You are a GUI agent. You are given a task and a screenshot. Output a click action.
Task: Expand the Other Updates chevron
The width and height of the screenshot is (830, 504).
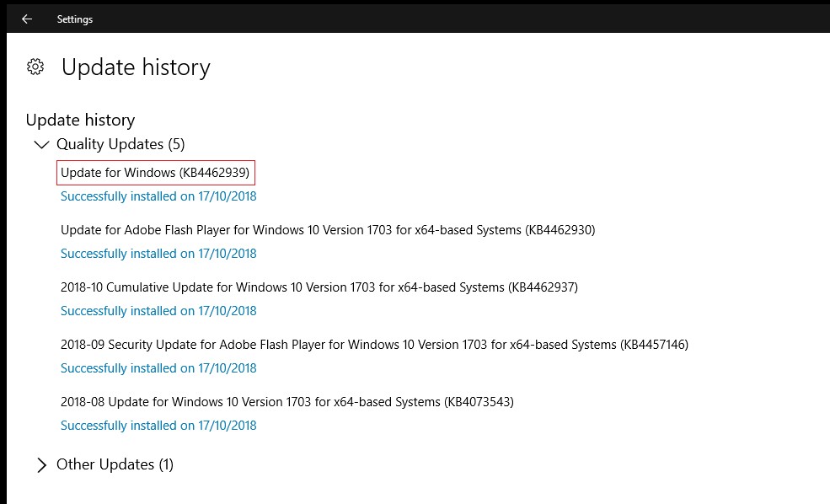(x=40, y=464)
